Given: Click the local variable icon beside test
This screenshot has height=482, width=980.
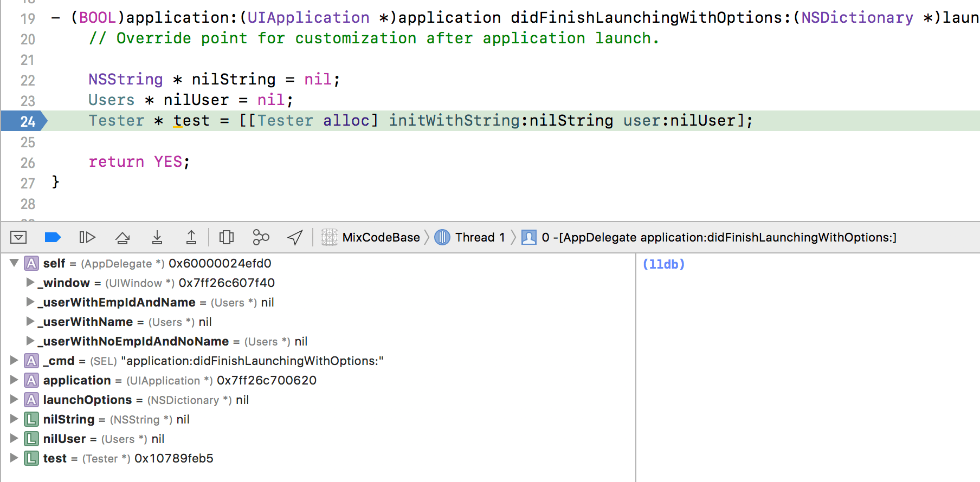Looking at the screenshot, I should pos(31,458).
